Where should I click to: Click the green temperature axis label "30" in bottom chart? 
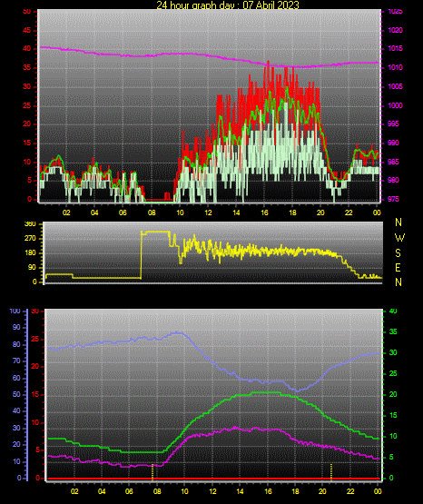tap(393, 352)
